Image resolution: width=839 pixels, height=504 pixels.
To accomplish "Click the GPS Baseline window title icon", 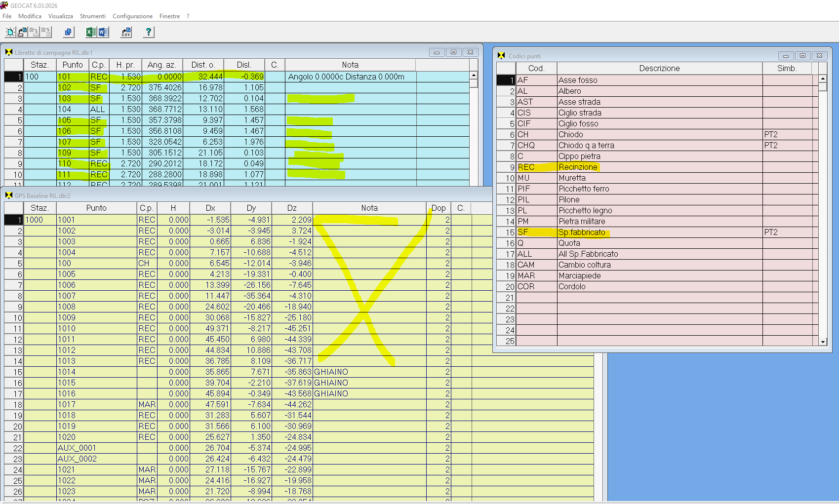I will coord(9,195).
